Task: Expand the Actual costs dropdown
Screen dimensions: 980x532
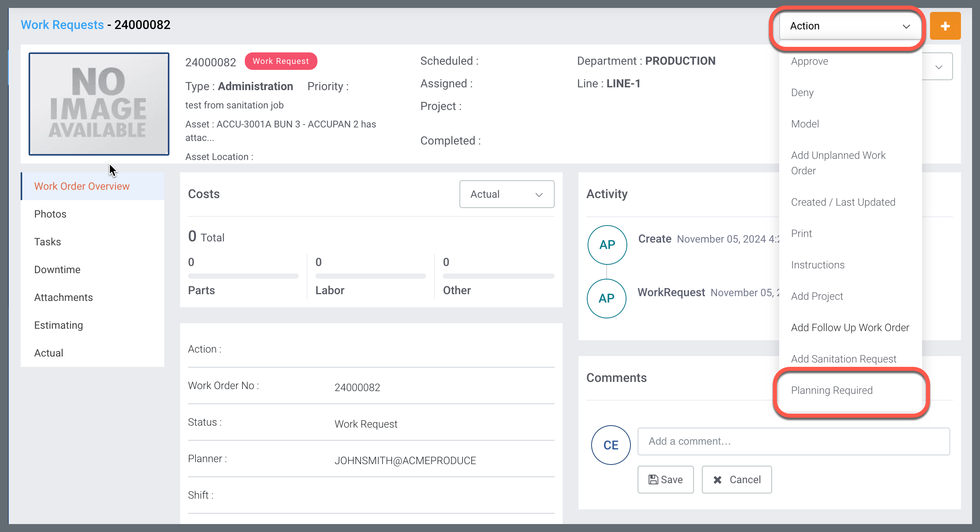Action: click(x=506, y=194)
